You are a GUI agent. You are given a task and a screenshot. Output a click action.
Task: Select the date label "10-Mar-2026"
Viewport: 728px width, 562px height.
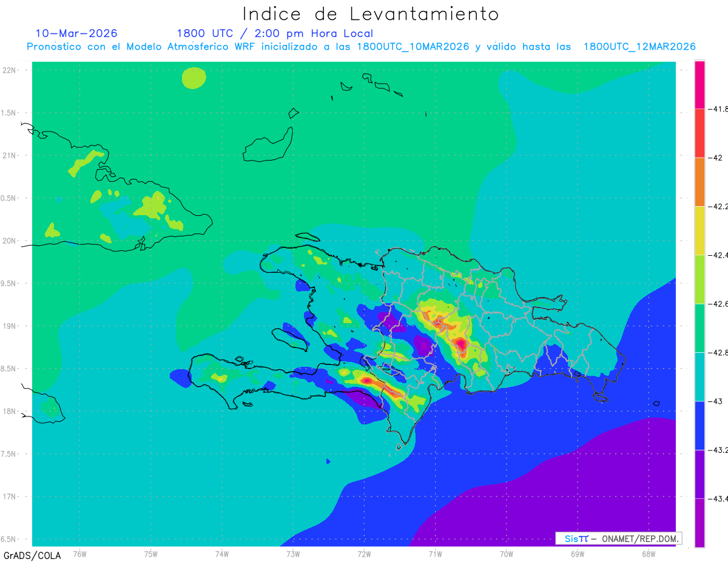click(76, 33)
